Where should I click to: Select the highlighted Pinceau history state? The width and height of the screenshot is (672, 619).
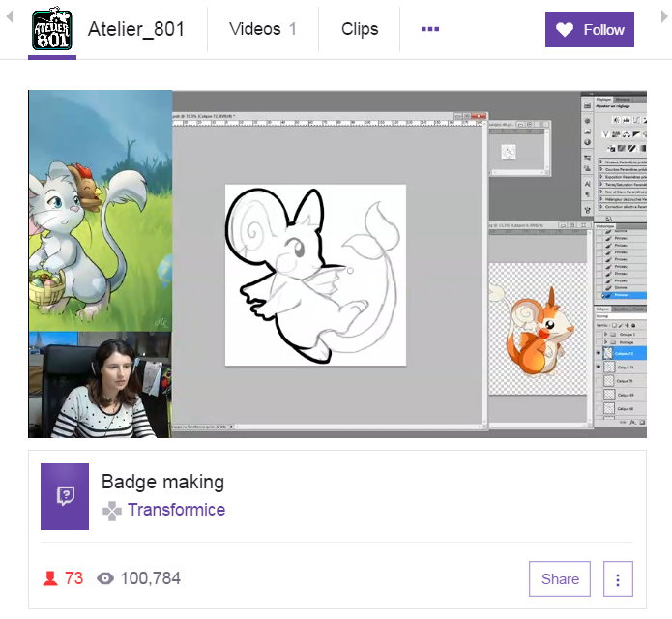[x=625, y=295]
